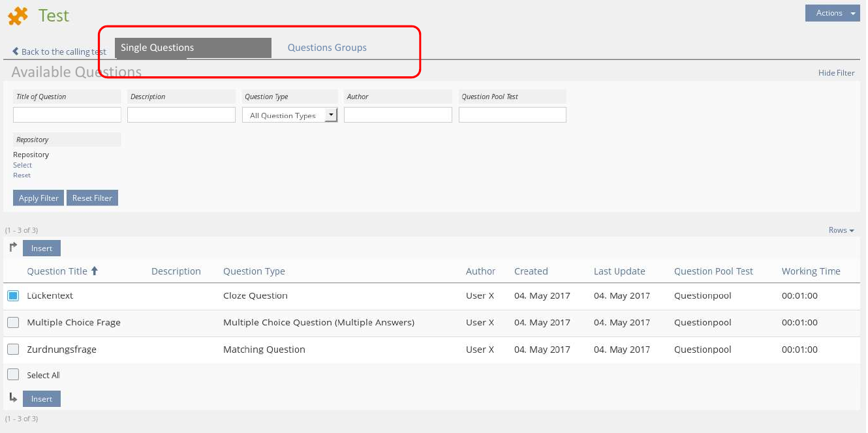Focus the Title of Question input field
Image resolution: width=868 pixels, height=433 pixels.
tap(67, 115)
